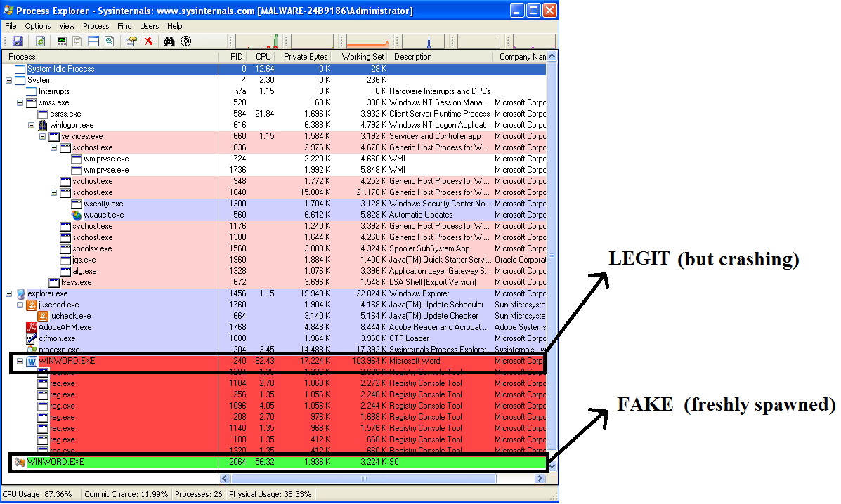Click the AdobeARM.exe Adobe icon
841x504 pixels.
point(32,327)
